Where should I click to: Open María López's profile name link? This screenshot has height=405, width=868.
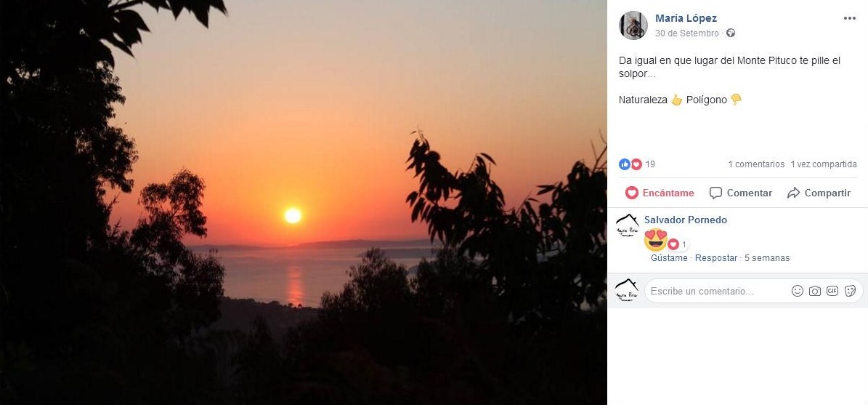pyautogui.click(x=686, y=18)
